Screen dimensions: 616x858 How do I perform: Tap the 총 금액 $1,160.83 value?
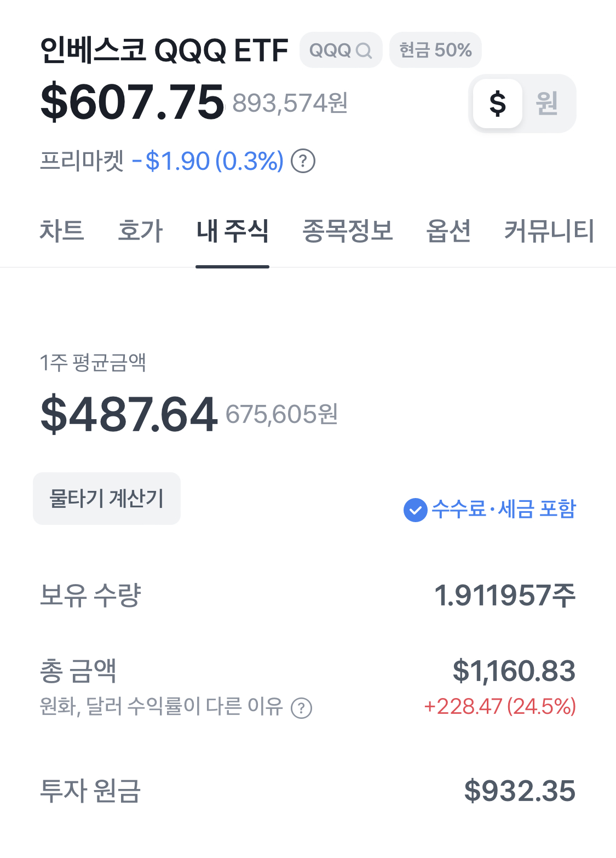514,671
